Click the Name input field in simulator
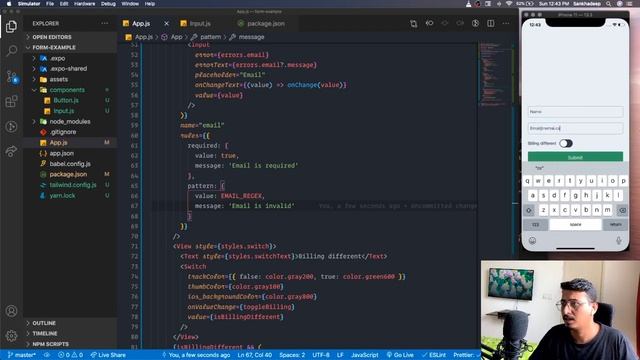640x360 pixels. click(x=575, y=111)
